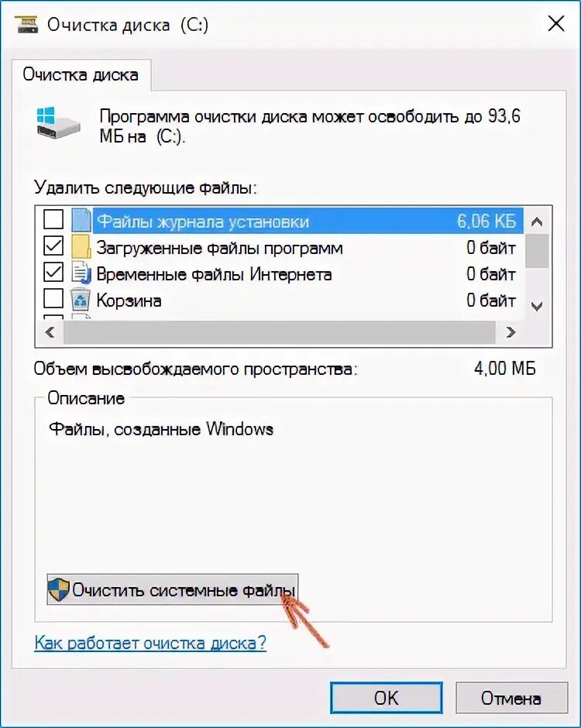Image resolution: width=581 pixels, height=728 pixels.
Task: Check the Файлы журнала установки checkbox
Action: [x=53, y=219]
